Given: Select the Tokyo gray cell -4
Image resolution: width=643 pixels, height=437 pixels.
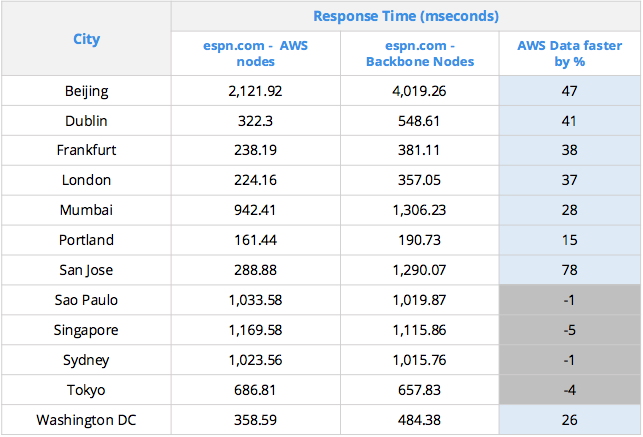Looking at the screenshot, I should click(x=570, y=390).
